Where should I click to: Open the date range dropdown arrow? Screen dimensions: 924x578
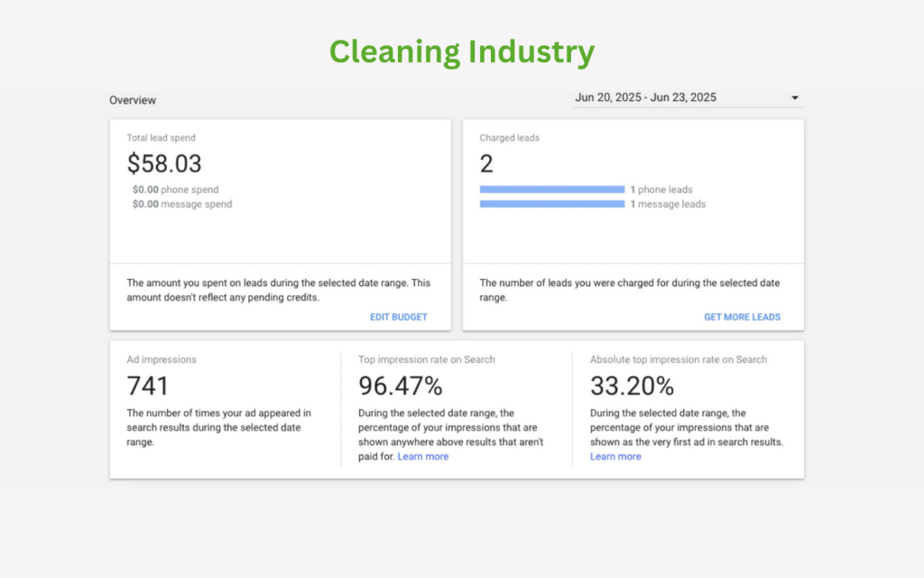pos(795,98)
